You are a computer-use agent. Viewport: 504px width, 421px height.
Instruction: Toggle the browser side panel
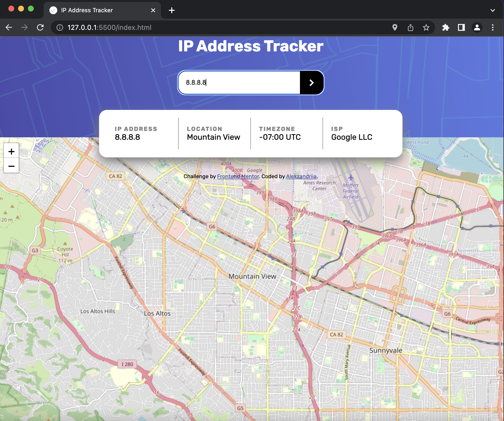[461, 27]
